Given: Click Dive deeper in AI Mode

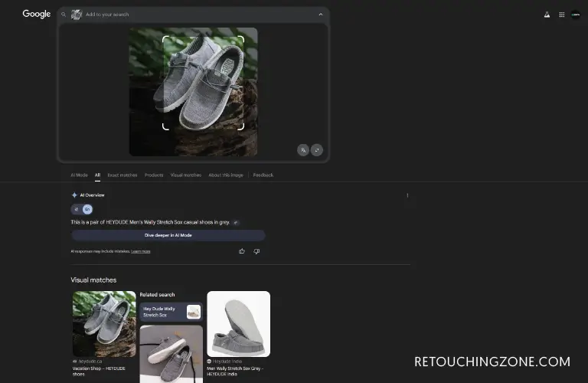Looking at the screenshot, I should (168, 235).
